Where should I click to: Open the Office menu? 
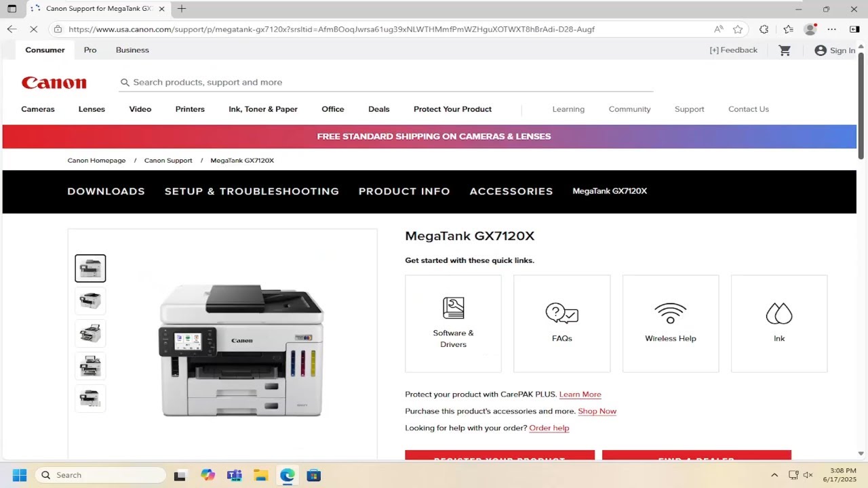coord(333,109)
